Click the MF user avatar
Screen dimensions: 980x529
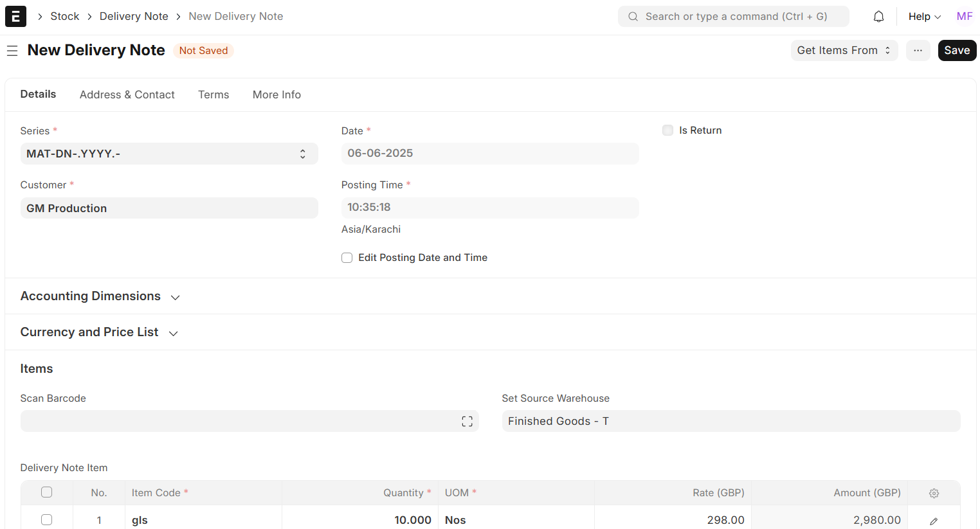pyautogui.click(x=964, y=17)
